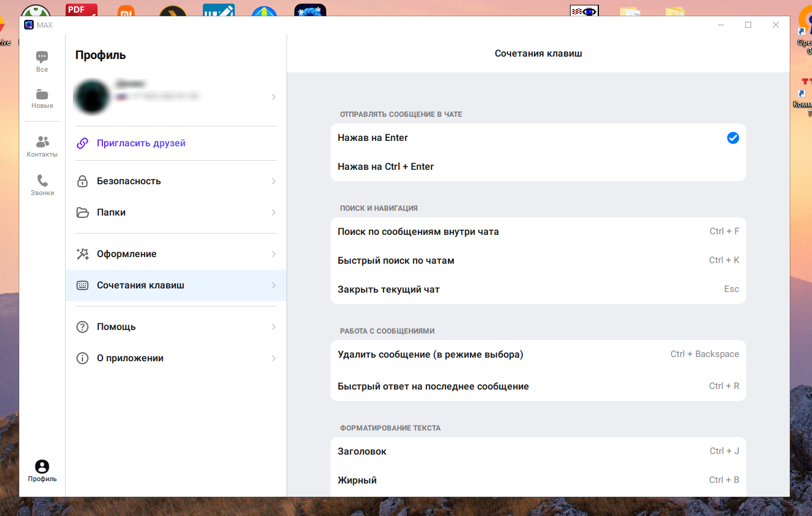Screen dimensions: 812x516
Task: Expand Папки with its chevron arrow
Action: tap(273, 213)
